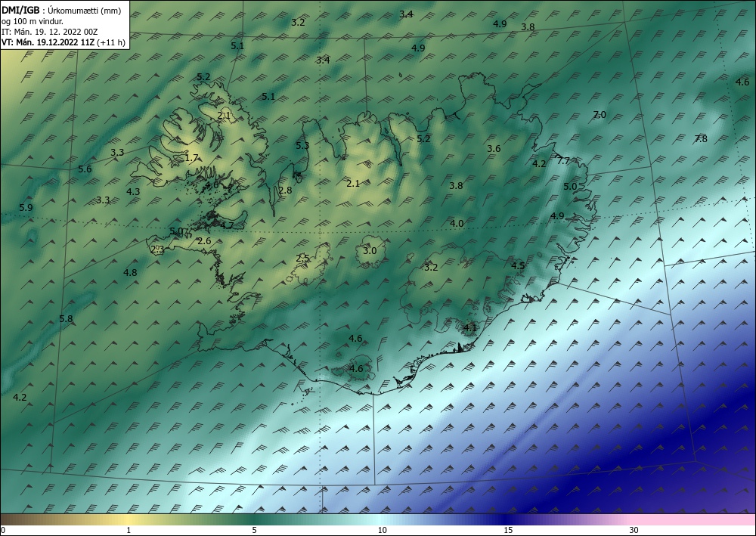Click the 7.8 value on the map
This screenshot has height=536, width=756.
(701, 139)
